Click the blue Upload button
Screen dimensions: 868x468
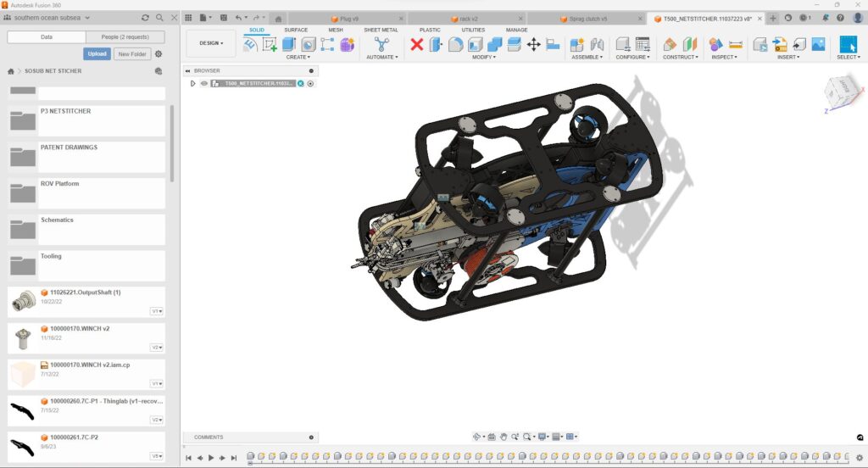coord(97,53)
